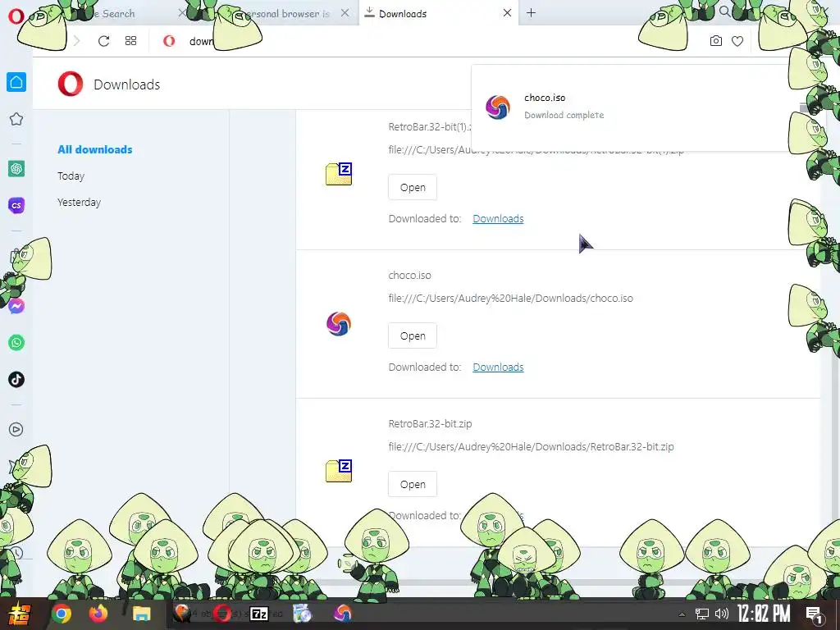Go forward with the arrow button
This screenshot has width=840, height=630.
(x=76, y=41)
